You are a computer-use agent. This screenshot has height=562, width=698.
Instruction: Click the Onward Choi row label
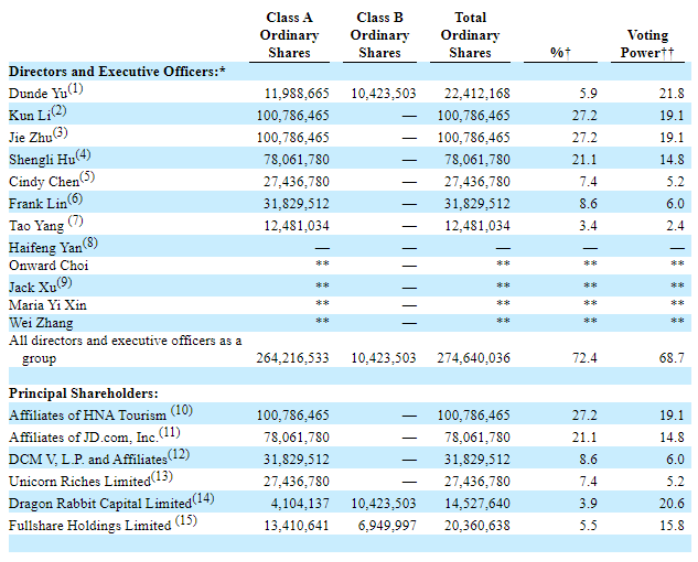[x=49, y=265]
